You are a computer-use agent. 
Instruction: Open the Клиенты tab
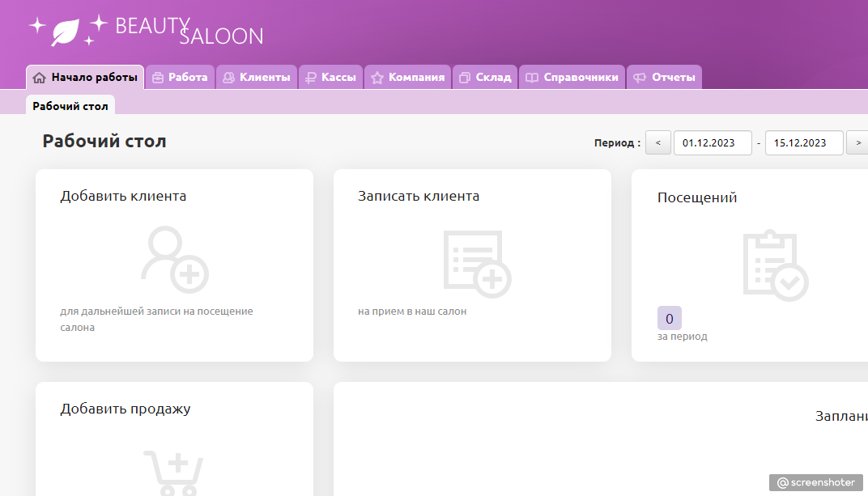(x=257, y=78)
